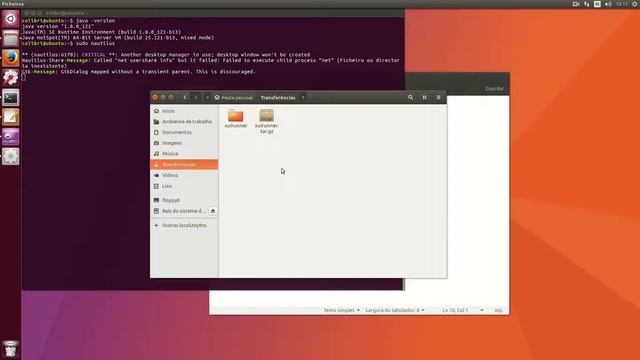Click Guardar in the text editor
640x360 pixels.
coord(494,89)
